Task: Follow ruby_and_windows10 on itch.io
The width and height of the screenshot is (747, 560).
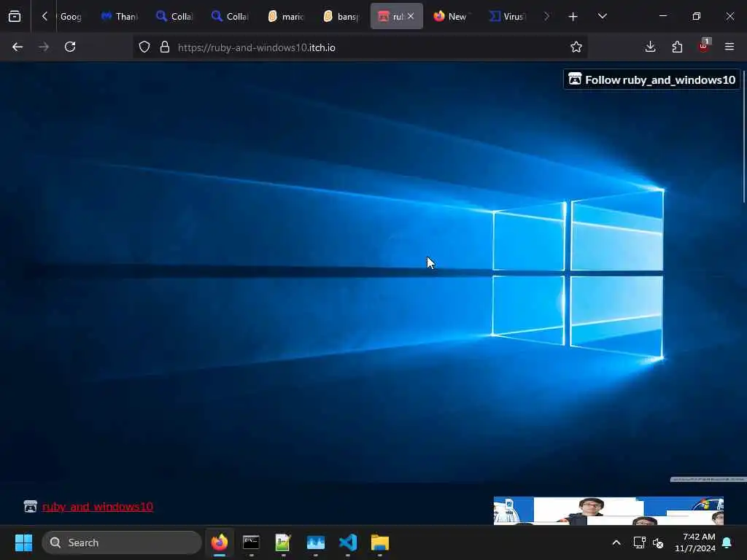Action: click(651, 79)
